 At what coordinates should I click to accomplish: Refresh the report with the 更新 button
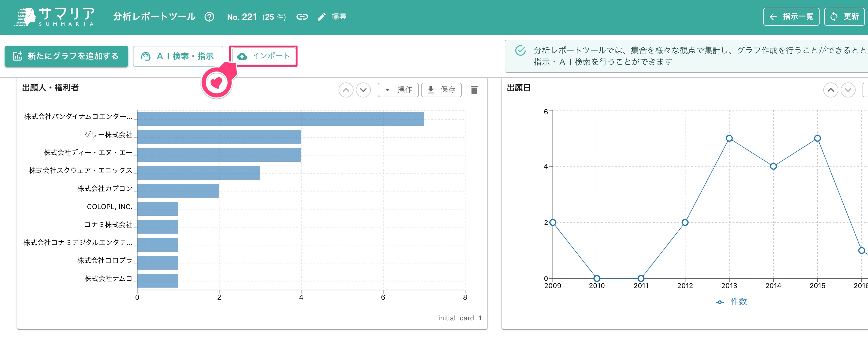844,16
